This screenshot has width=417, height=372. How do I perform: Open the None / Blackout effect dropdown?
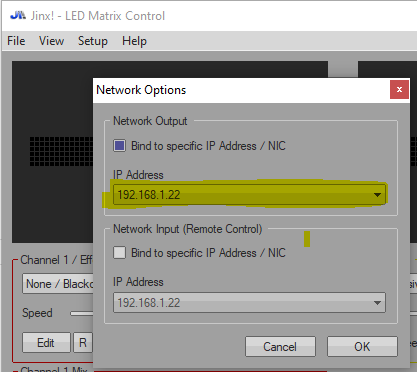pos(58,284)
